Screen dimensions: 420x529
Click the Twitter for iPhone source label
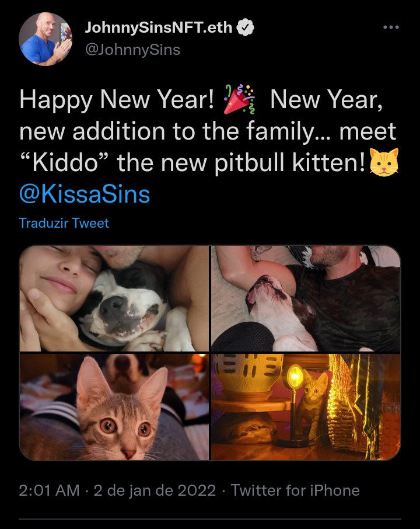pyautogui.click(x=295, y=490)
